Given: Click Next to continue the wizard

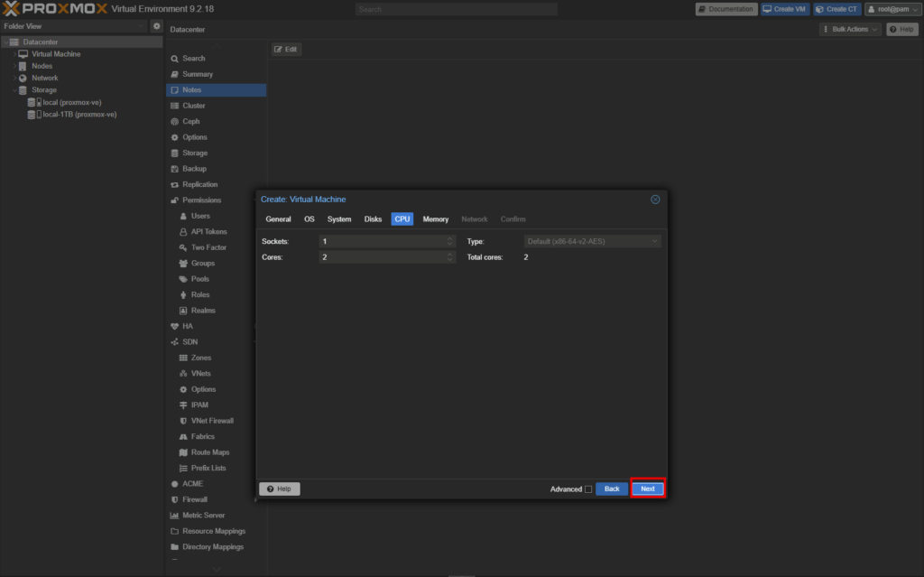Looking at the screenshot, I should (x=647, y=489).
